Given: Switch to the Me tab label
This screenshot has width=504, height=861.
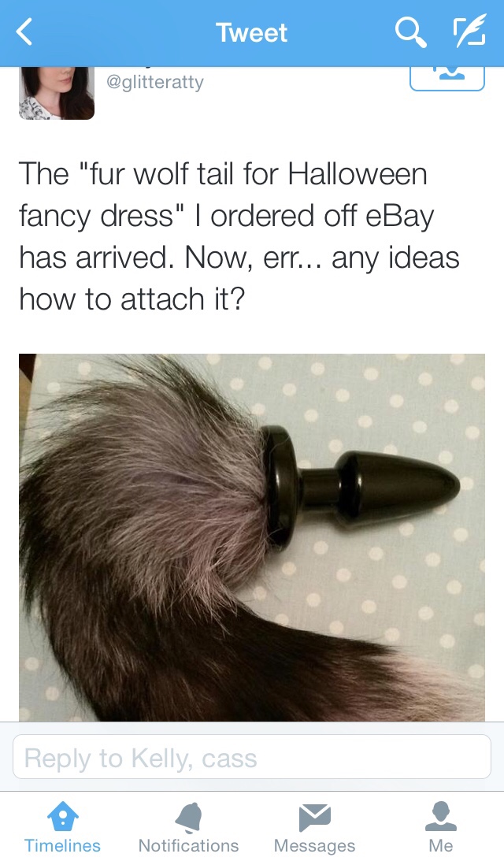Looking at the screenshot, I should [441, 845].
